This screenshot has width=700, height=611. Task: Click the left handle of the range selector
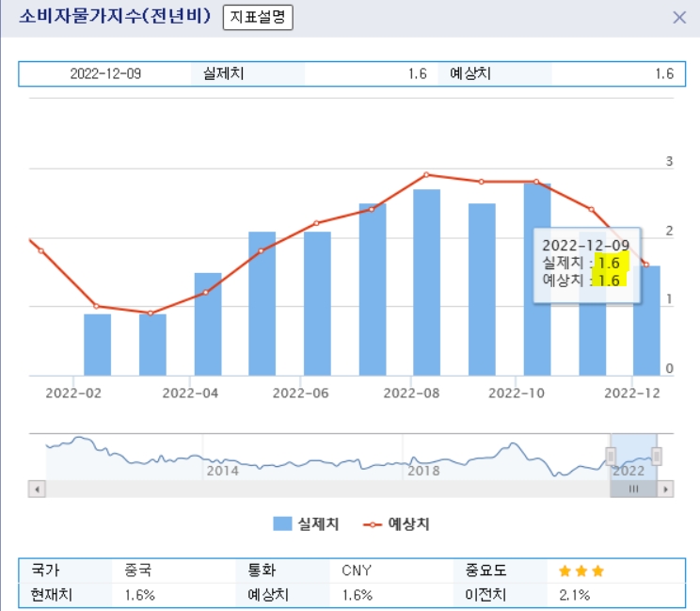tap(611, 456)
